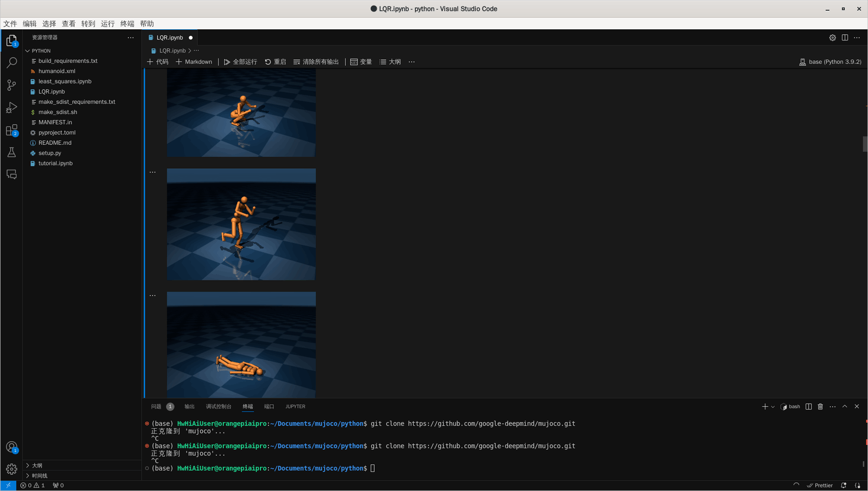The width and height of the screenshot is (868, 491).
Task: Run all notebook cells
Action: (240, 62)
